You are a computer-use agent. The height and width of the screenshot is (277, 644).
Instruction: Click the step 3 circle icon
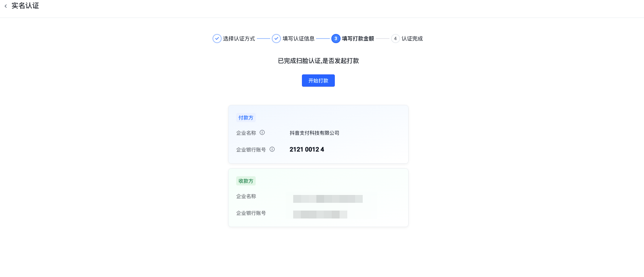coord(336,39)
